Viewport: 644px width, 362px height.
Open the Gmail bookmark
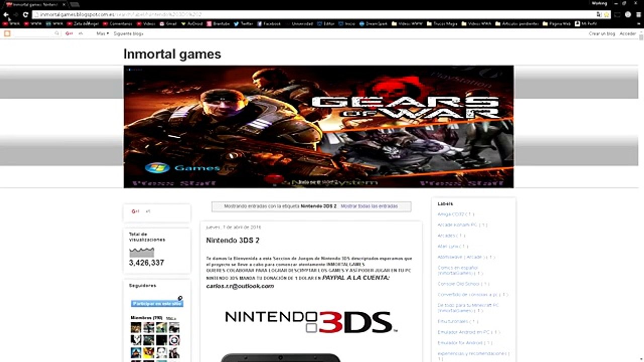[168, 24]
